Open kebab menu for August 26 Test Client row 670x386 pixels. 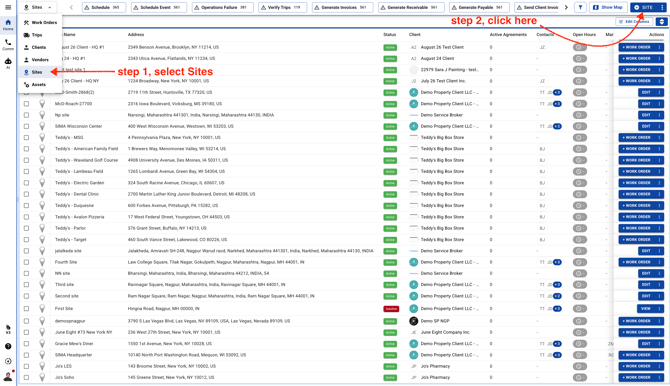pos(659,47)
